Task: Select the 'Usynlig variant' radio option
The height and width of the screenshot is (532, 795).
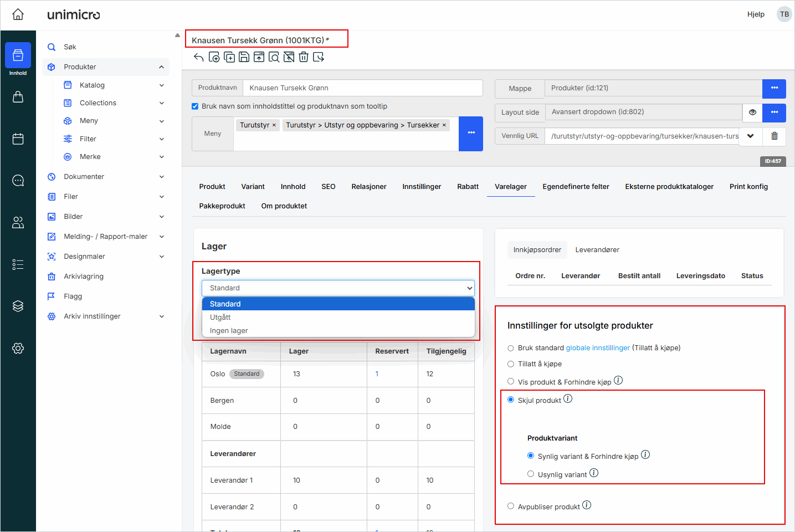Action: pyautogui.click(x=531, y=474)
